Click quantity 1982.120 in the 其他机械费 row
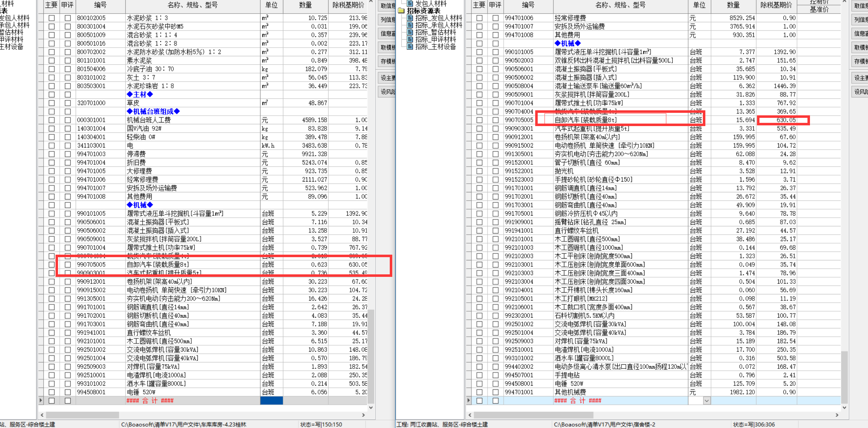 (x=733, y=392)
